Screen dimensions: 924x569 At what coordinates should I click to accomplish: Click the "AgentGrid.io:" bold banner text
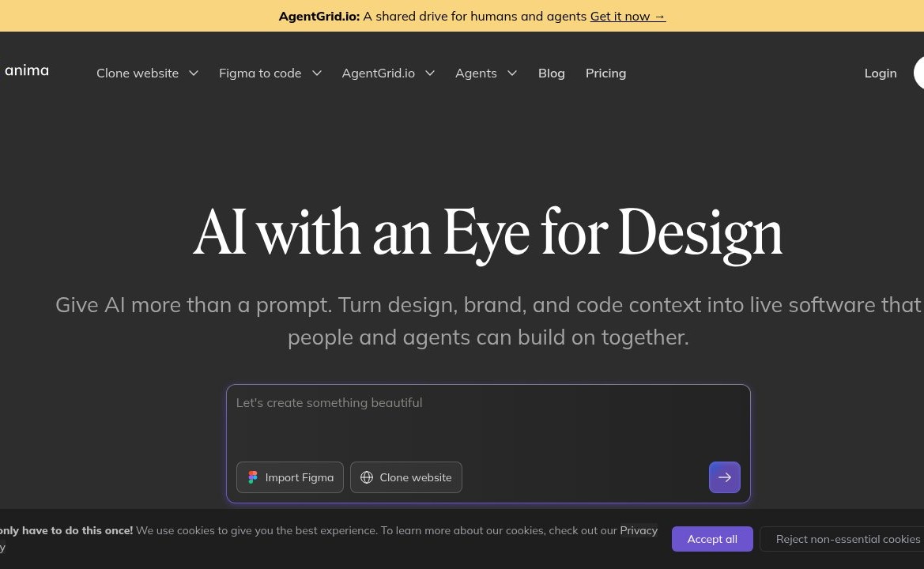[319, 16]
